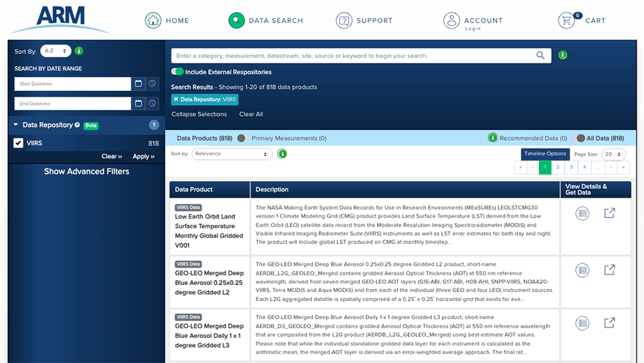Toggle Data Products / Primary Measurements switch
The image size is (644, 363).
tap(242, 138)
